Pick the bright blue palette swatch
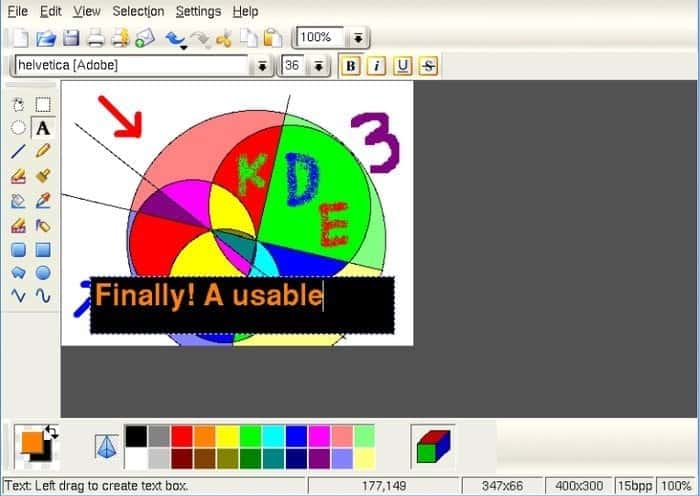 296,436
